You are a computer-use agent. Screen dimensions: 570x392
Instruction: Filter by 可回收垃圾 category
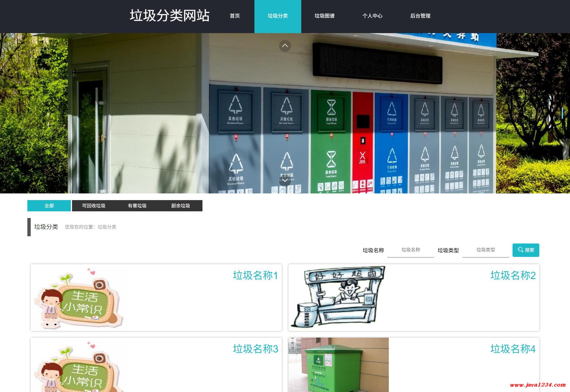click(94, 206)
